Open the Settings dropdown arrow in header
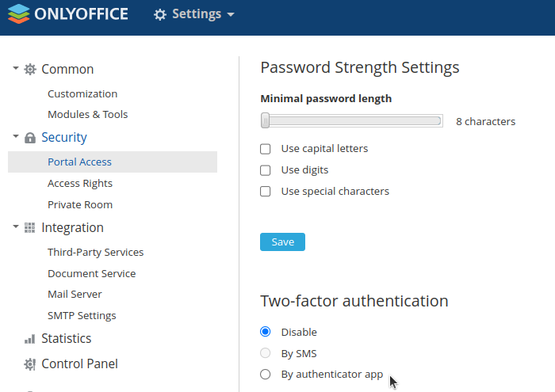Viewport: 555px width, 392px height. click(231, 14)
